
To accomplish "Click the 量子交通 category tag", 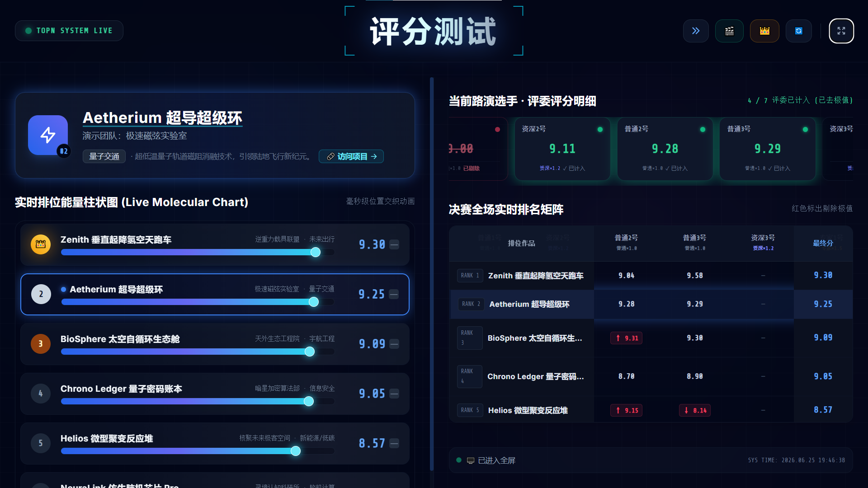I will pos(104,156).
